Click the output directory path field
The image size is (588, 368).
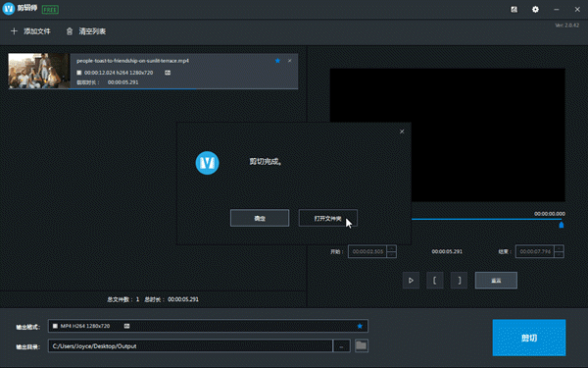tap(190, 345)
